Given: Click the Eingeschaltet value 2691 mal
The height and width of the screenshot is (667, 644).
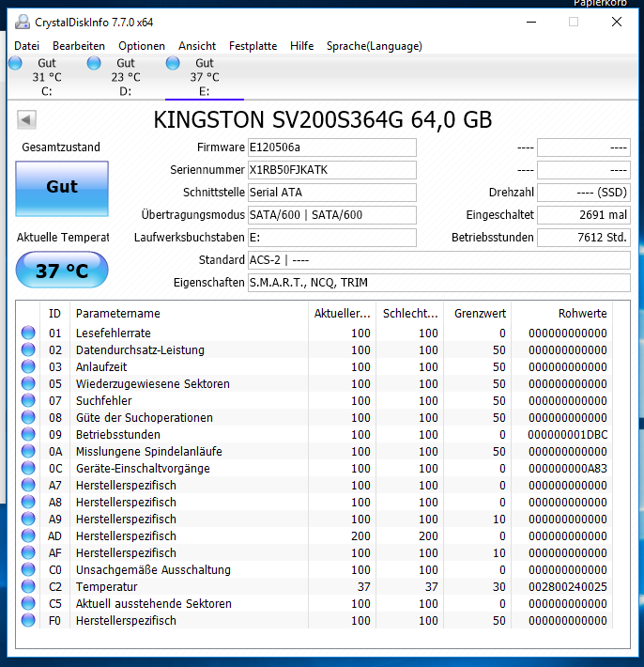Looking at the screenshot, I should 584,215.
